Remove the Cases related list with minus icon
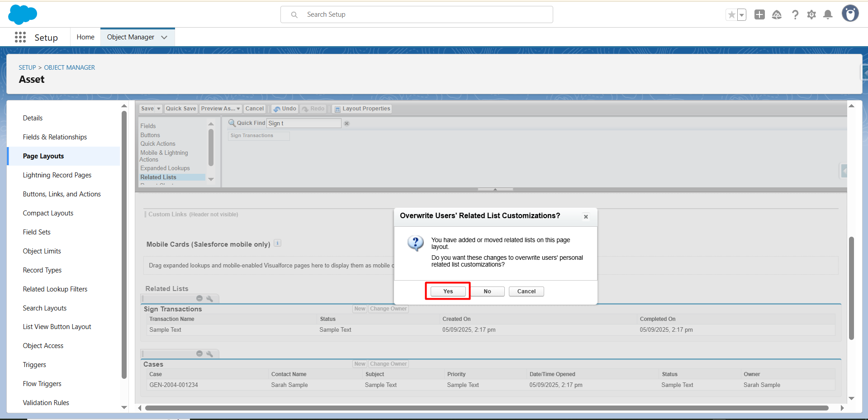The width and height of the screenshot is (868, 420). (x=199, y=354)
